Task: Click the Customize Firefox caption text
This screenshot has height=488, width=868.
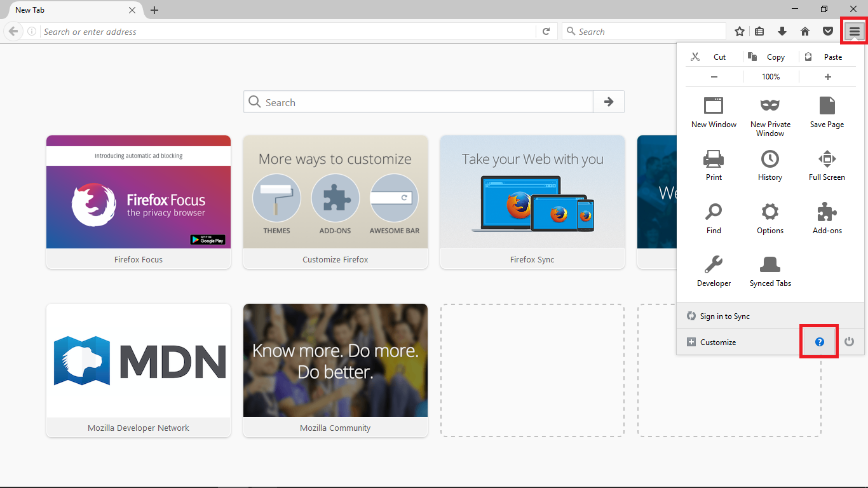Action: click(x=336, y=259)
